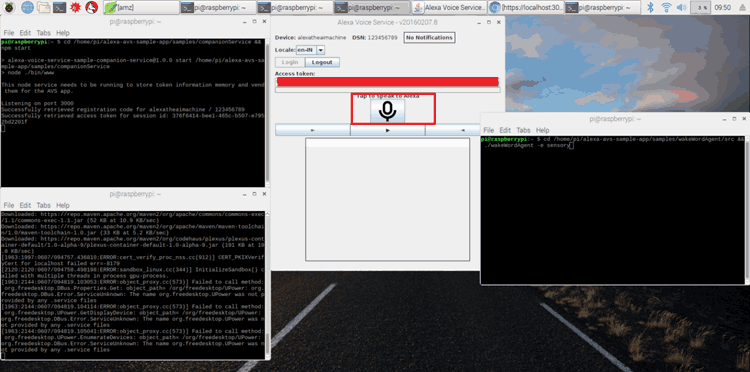Image resolution: width=750 pixels, height=372 pixels.
Task: Switch to Alexa Voice Service taskbar entry
Action: coord(449,7)
